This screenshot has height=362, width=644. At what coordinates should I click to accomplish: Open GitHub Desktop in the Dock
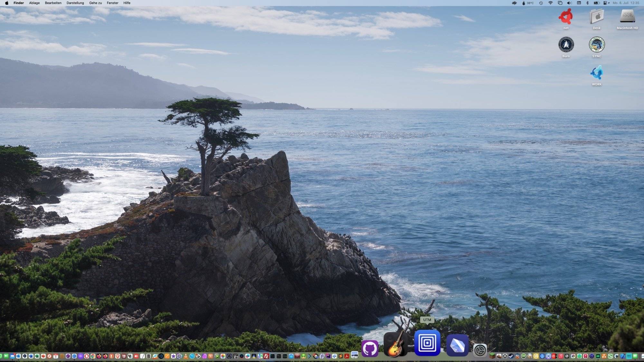click(370, 348)
